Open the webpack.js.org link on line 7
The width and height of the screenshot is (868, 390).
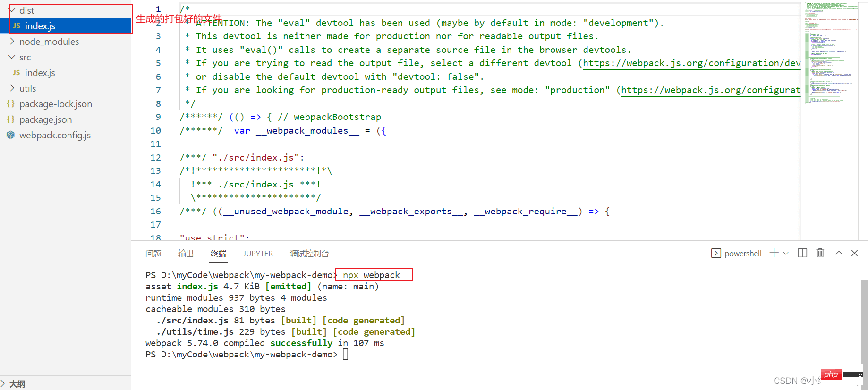coord(711,90)
